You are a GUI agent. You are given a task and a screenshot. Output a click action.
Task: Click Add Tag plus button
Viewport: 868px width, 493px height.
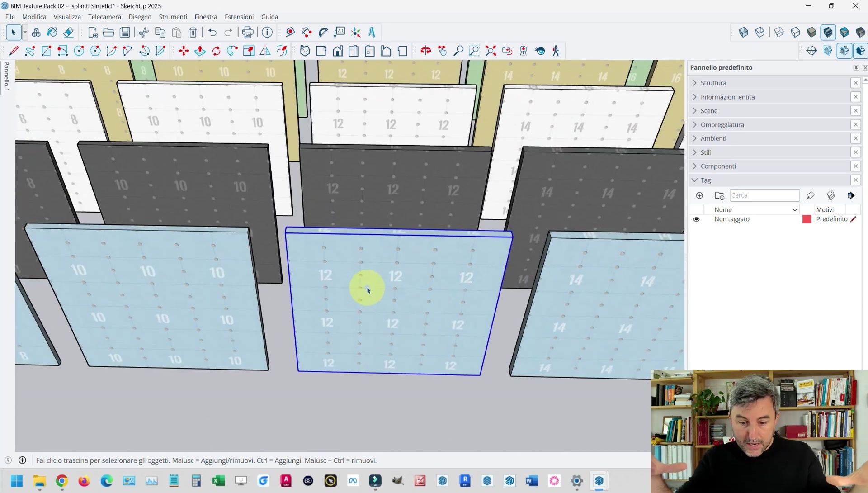pyautogui.click(x=699, y=195)
